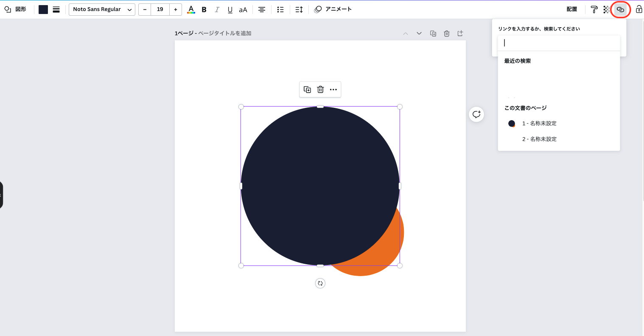
Task: Toggle bold text formatting
Action: 204,9
